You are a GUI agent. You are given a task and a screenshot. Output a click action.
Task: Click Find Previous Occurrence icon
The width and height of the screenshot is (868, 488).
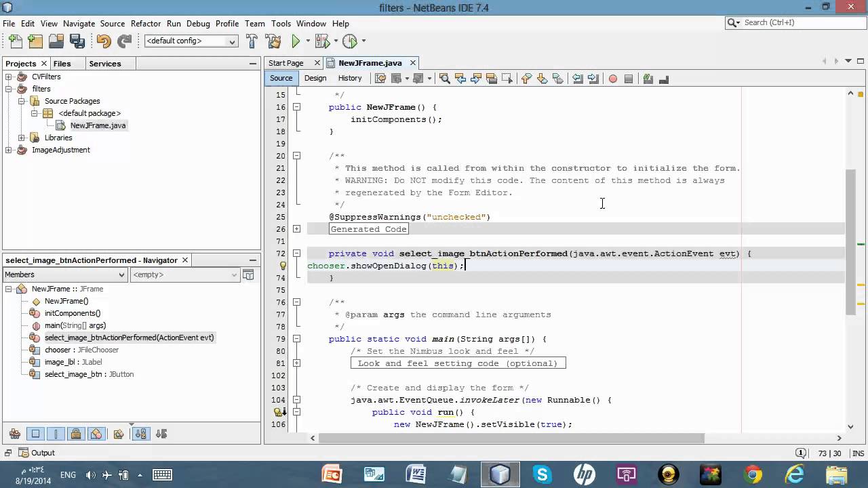point(460,79)
